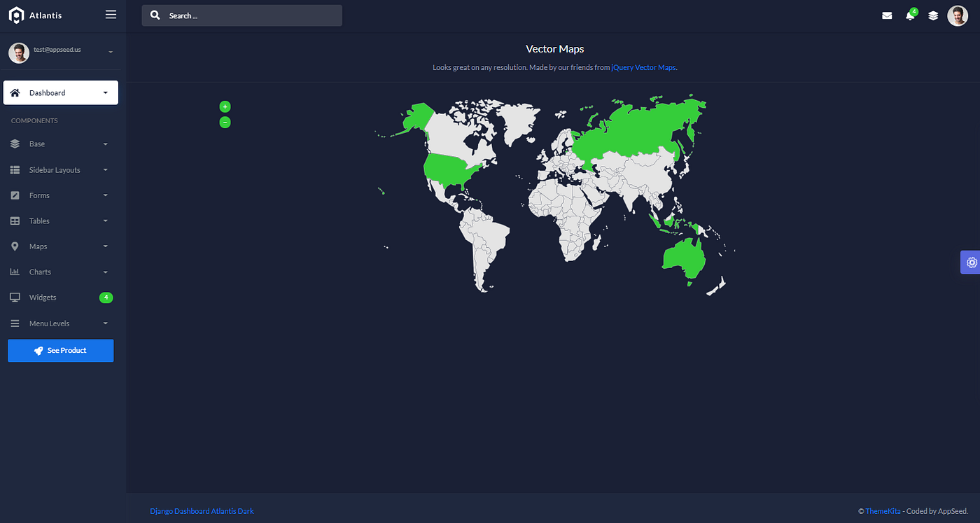The width and height of the screenshot is (980, 523).
Task: Zoom out the map with the minus control
Action: [x=225, y=122]
